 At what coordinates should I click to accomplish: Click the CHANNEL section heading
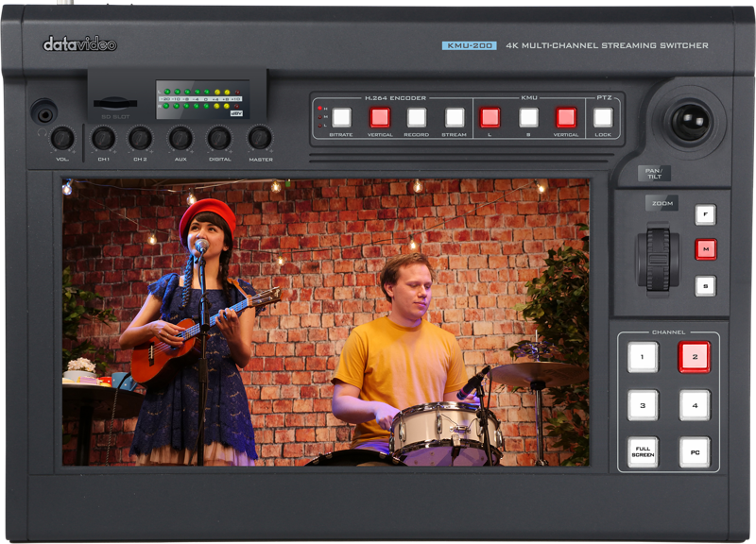click(x=668, y=332)
